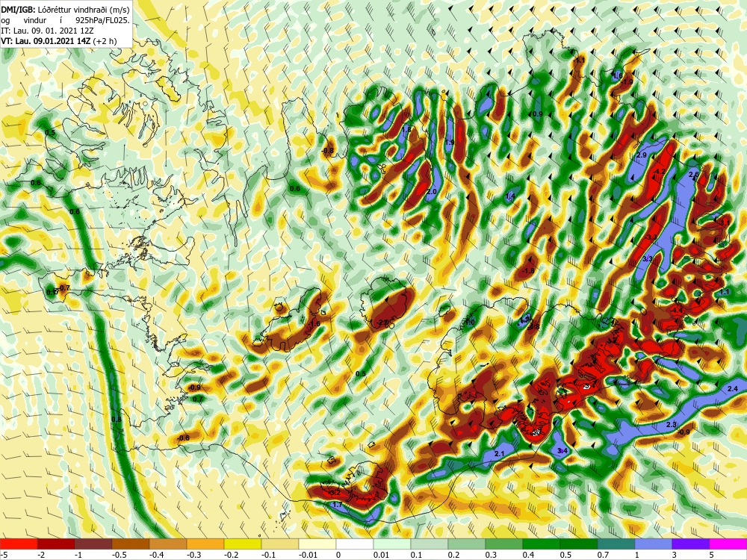The height and width of the screenshot is (560, 747).
Task: Click the '2.0' value label on the map
Action: (x=432, y=191)
